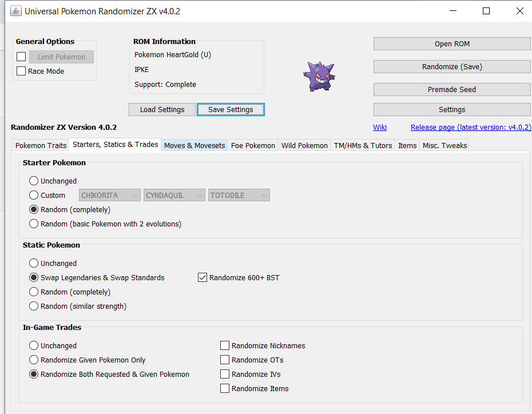This screenshot has width=532, height=414.
Task: Open the Moves & Movesets tab
Action: coord(194,145)
